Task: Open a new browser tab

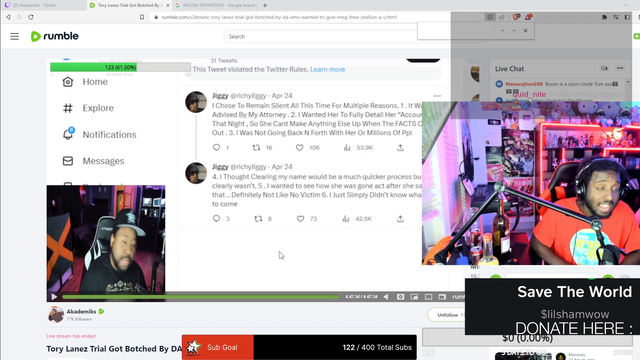Action: click(265, 5)
